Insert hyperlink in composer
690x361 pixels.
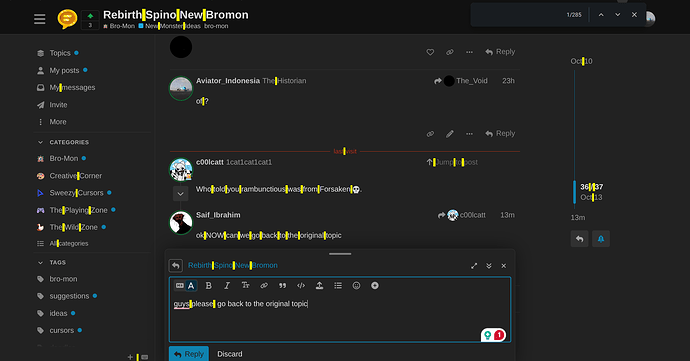264,286
